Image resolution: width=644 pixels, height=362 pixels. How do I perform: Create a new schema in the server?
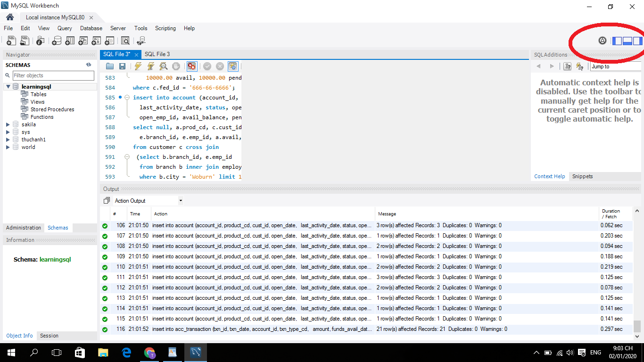57,41
